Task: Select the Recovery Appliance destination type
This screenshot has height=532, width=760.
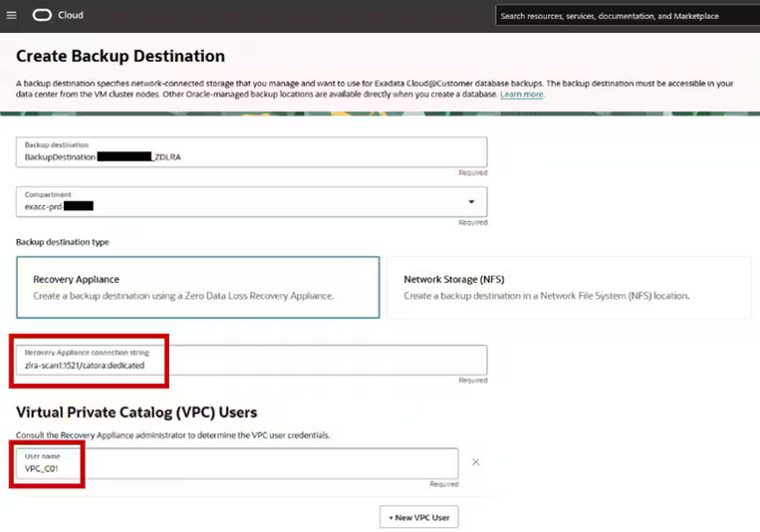Action: (198, 287)
